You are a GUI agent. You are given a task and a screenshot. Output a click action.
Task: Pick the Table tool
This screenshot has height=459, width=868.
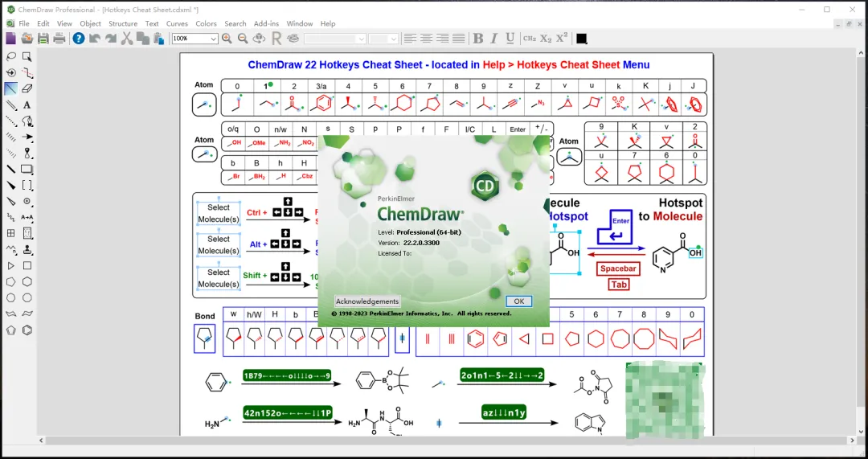click(11, 233)
